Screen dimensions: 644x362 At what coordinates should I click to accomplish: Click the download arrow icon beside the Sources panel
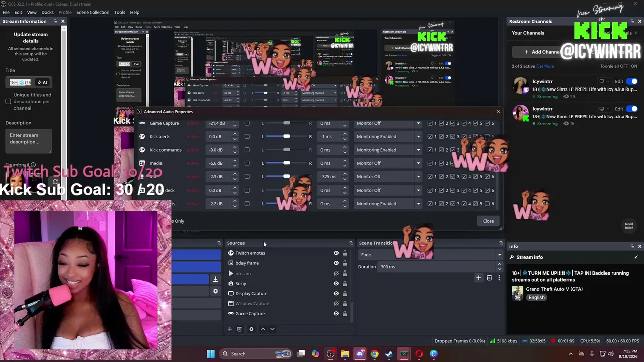tap(215, 279)
